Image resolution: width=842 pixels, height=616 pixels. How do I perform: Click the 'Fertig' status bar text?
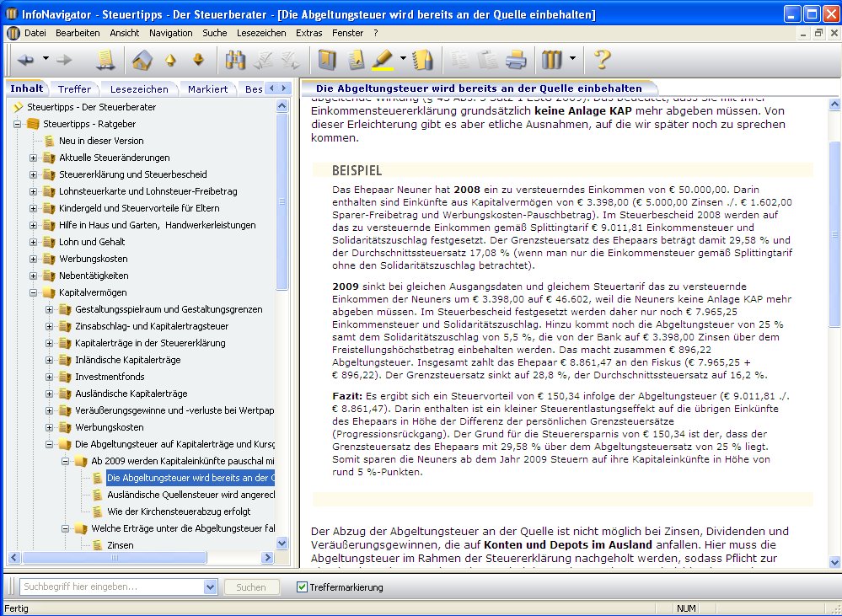(x=17, y=608)
